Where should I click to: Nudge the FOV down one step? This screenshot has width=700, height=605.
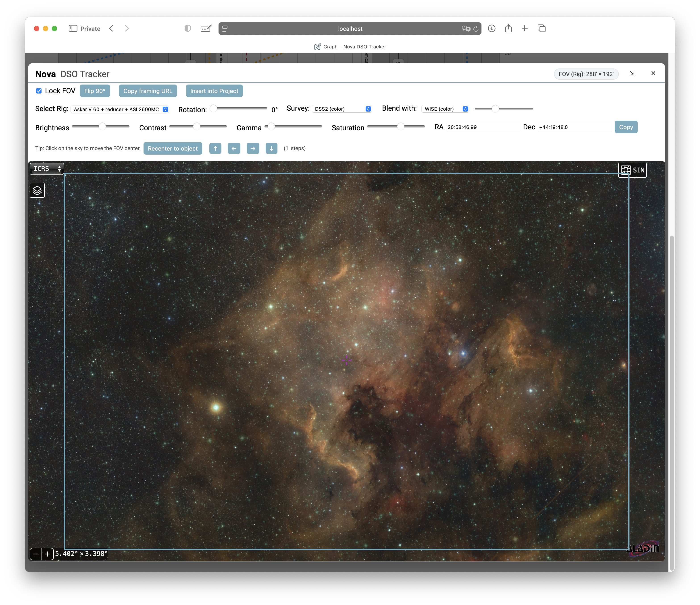[x=271, y=149]
